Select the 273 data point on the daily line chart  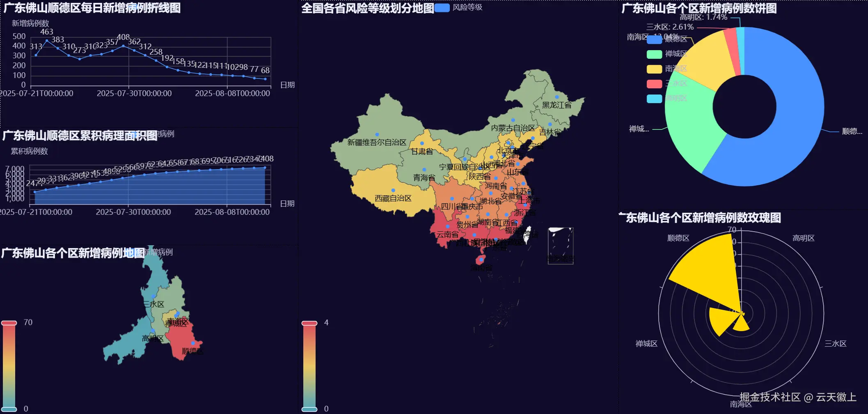[80, 59]
